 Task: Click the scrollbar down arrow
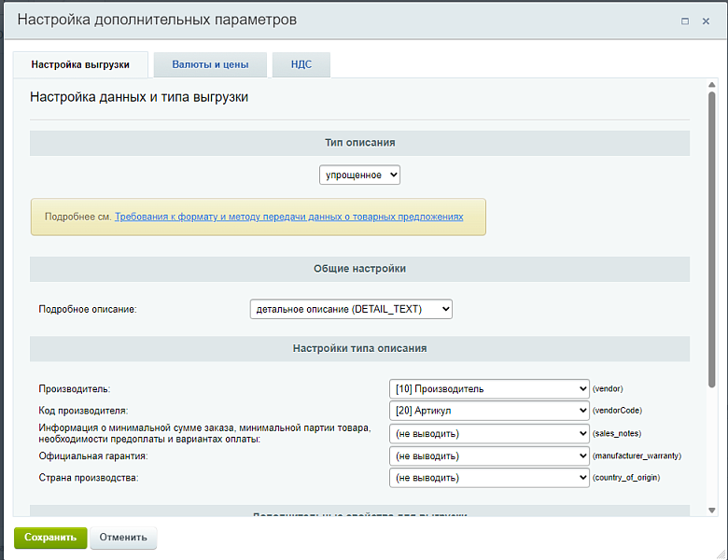point(711,510)
